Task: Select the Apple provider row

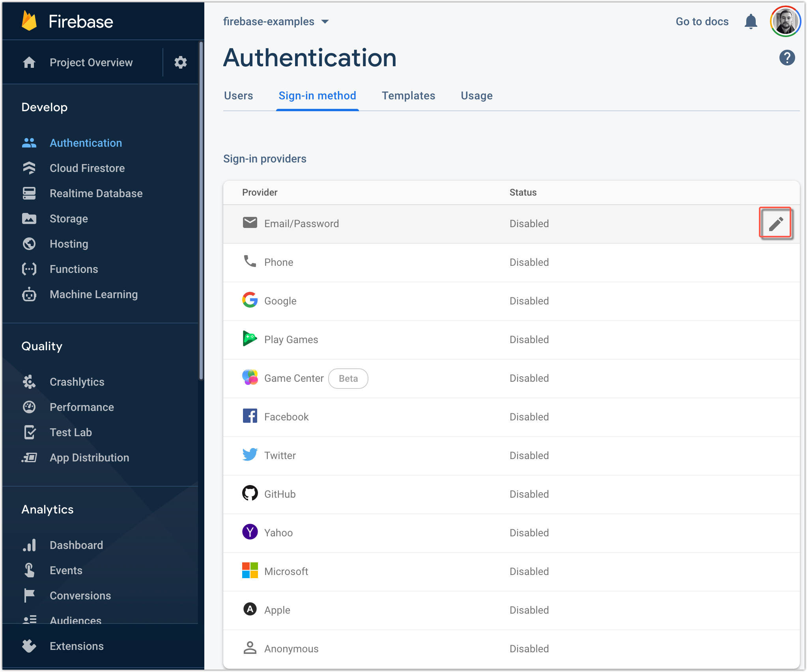Action: (x=511, y=610)
